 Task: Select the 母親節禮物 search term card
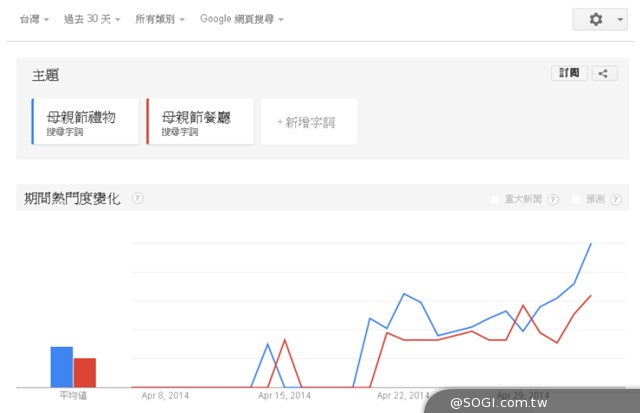point(85,122)
